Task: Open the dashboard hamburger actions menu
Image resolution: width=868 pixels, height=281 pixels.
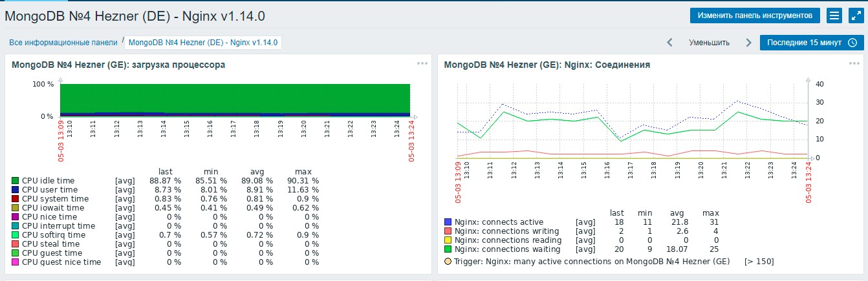Action: click(834, 16)
